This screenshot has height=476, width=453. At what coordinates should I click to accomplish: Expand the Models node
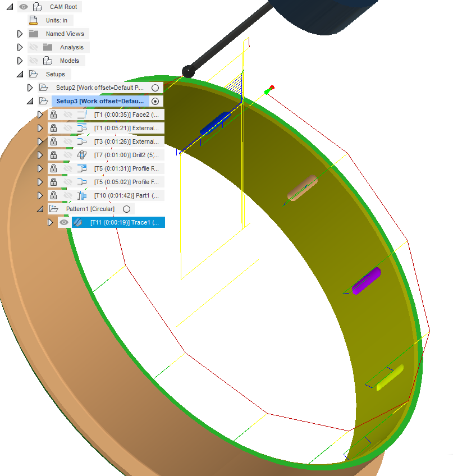(19, 61)
